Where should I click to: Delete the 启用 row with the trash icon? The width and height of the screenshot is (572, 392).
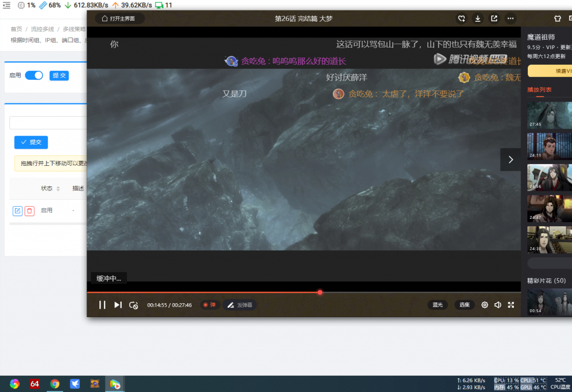click(30, 211)
